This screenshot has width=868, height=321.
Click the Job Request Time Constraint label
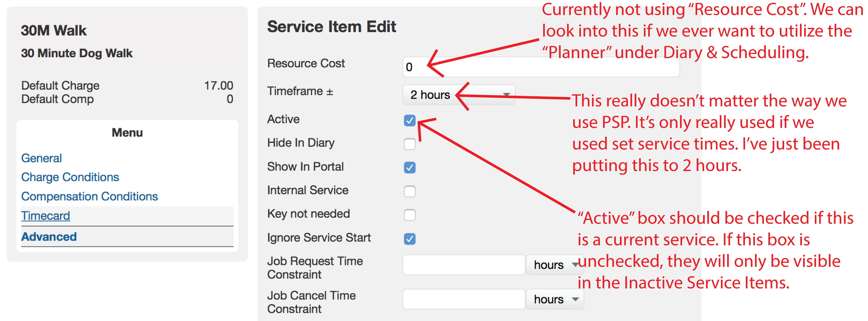click(315, 268)
